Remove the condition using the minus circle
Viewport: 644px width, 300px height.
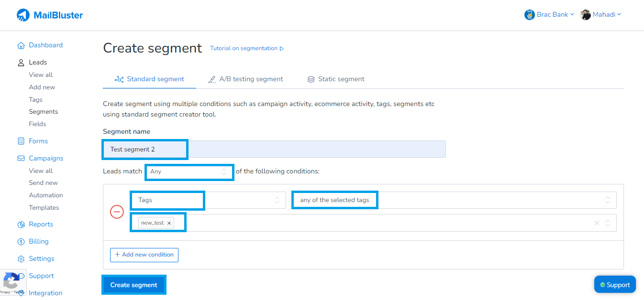117,212
